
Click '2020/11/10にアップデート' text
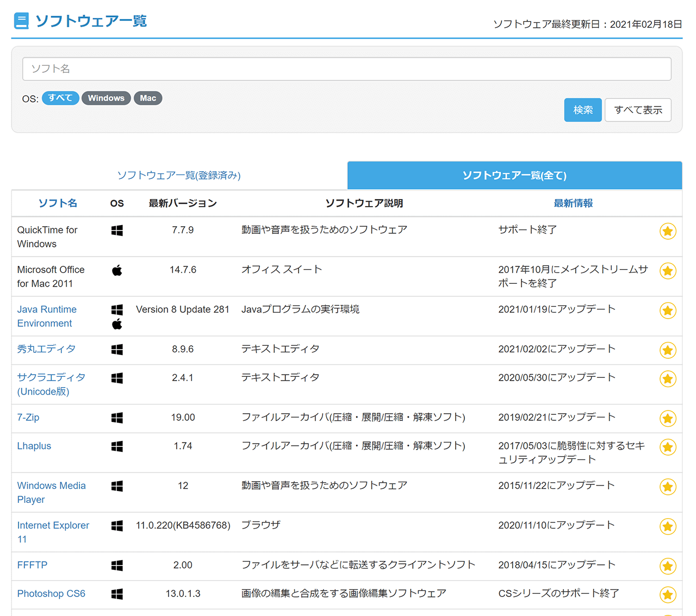point(557,525)
